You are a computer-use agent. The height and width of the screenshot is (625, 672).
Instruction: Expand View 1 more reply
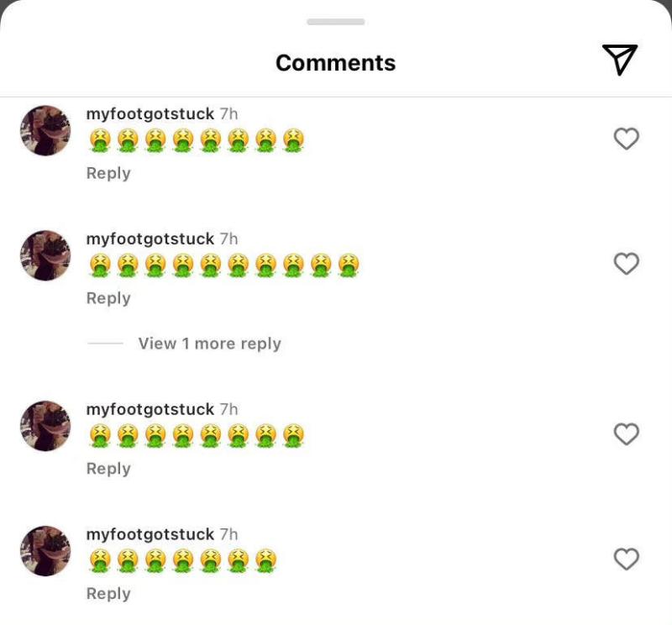209,344
